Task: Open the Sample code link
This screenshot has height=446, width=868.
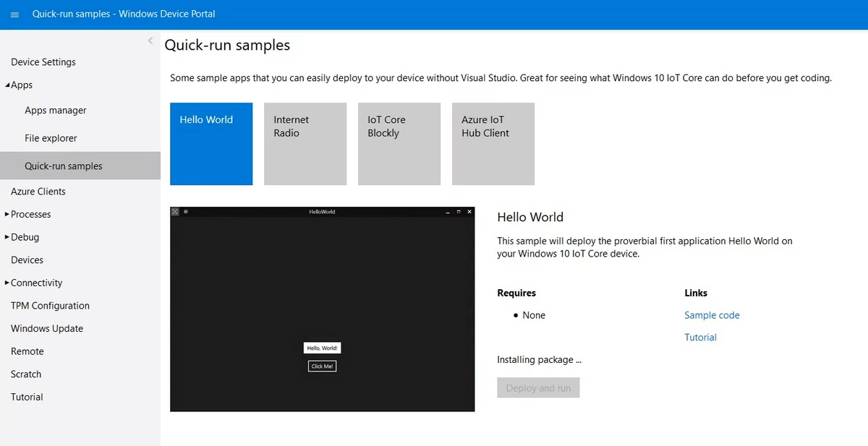Action: point(712,315)
